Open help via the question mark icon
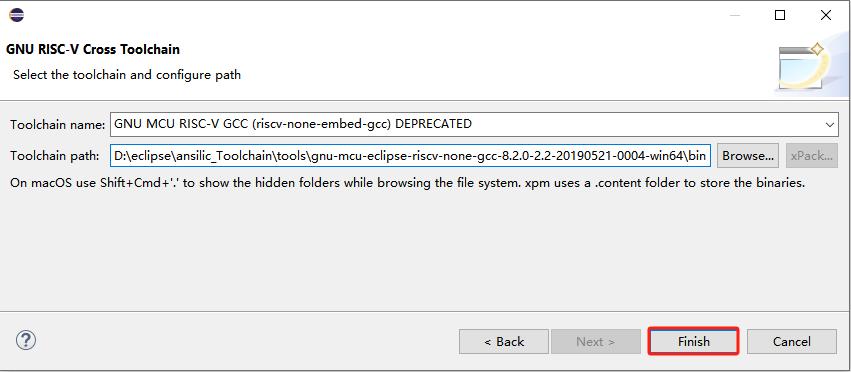Screen dimensions: 851x372 point(26,341)
